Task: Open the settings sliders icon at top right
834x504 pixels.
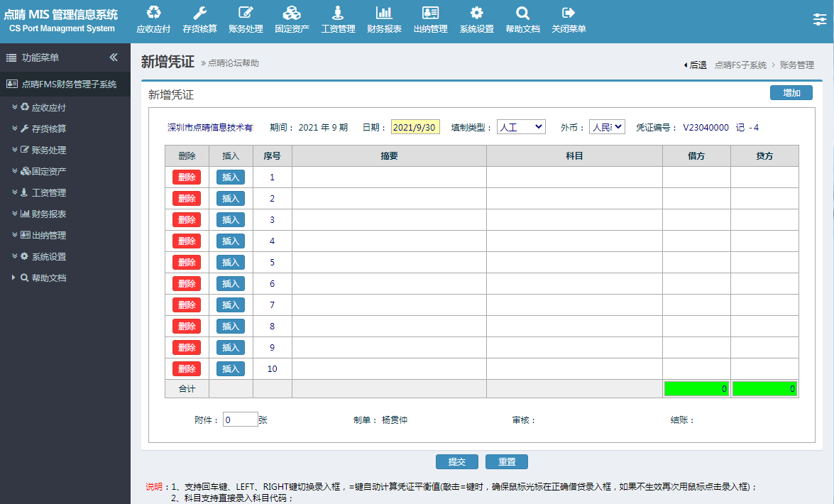Action: click(820, 20)
